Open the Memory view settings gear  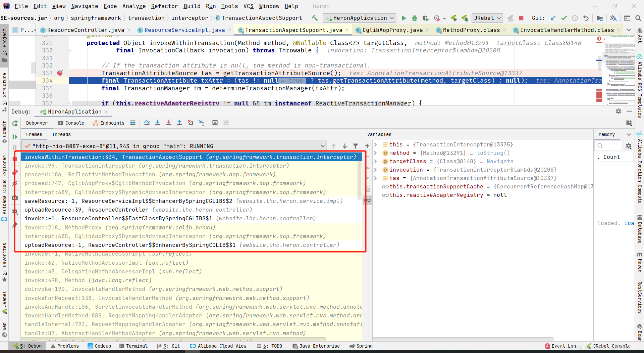click(x=629, y=146)
